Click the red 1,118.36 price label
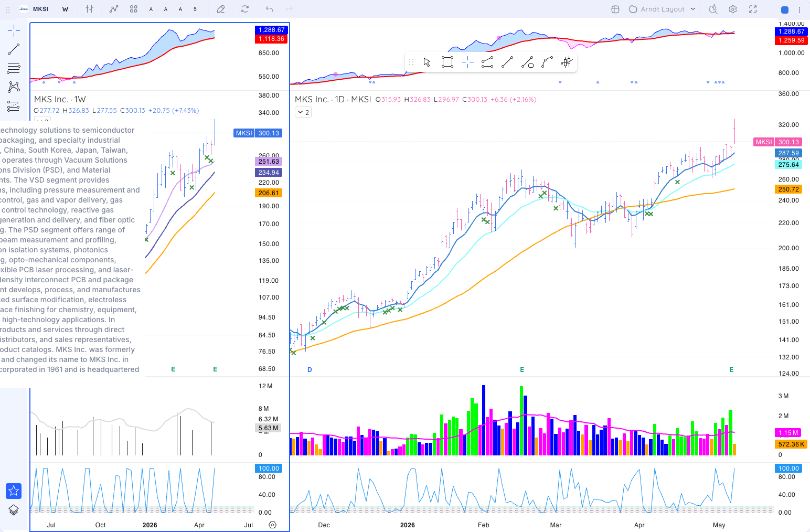The width and height of the screenshot is (810, 532). (x=271, y=39)
